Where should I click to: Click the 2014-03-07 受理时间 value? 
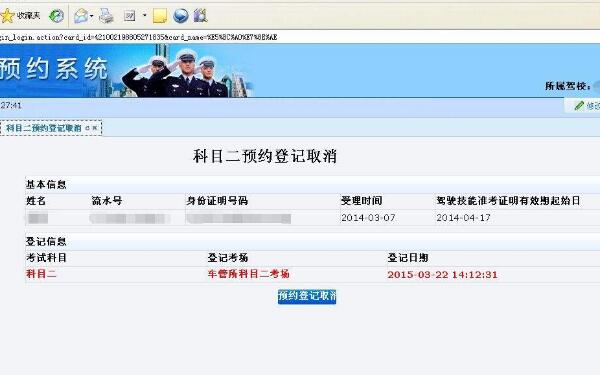click(368, 218)
